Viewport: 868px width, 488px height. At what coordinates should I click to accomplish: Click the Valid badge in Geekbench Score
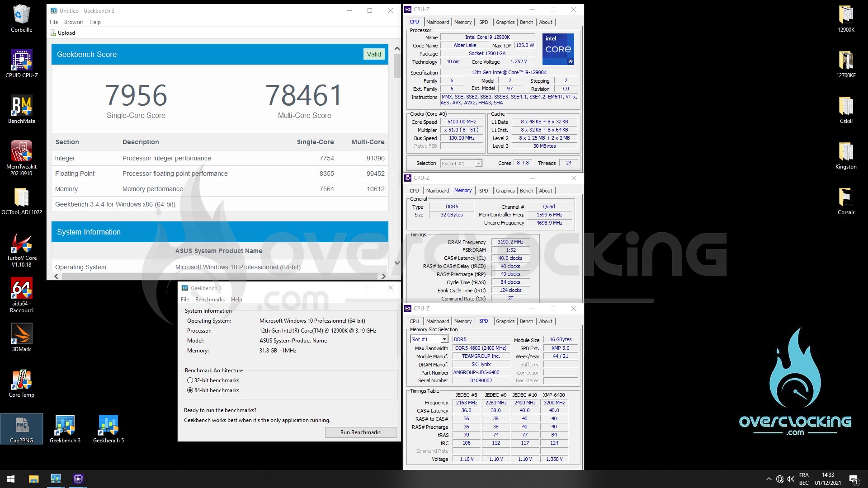pyautogui.click(x=374, y=54)
